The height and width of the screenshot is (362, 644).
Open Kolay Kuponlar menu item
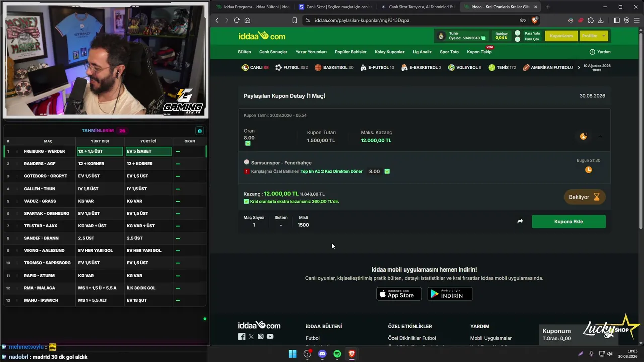[x=389, y=52]
